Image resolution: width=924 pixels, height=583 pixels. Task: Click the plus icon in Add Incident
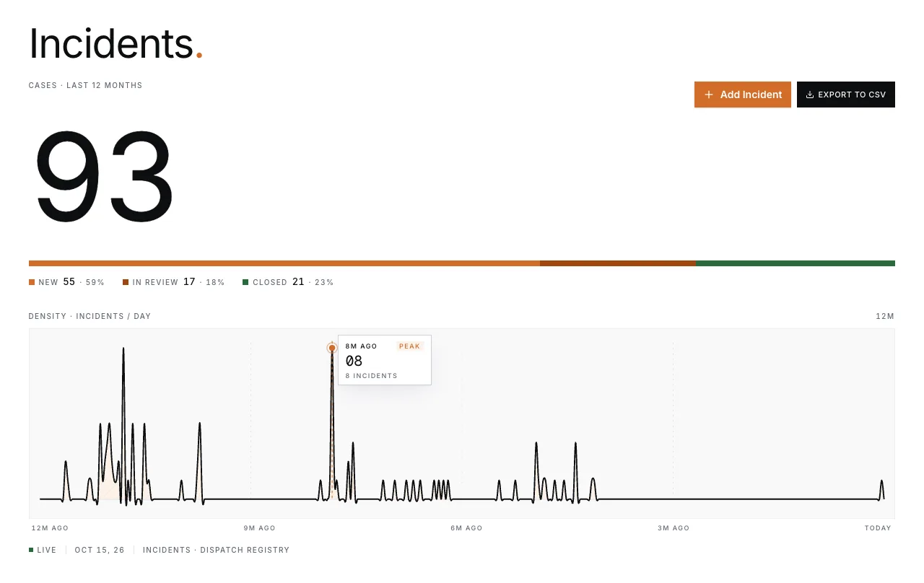tap(709, 95)
